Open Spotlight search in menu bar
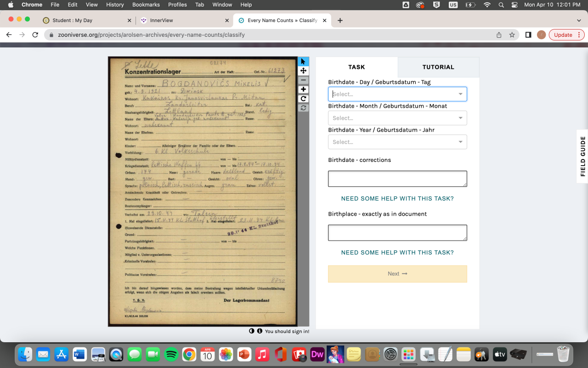 [x=501, y=5]
